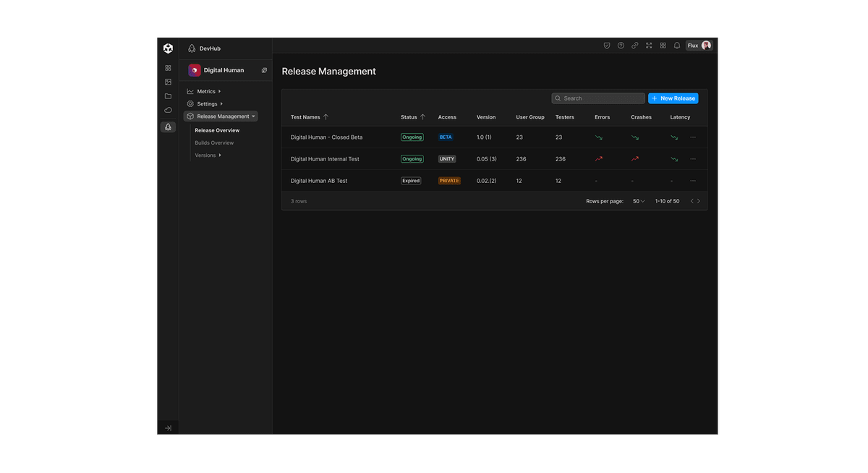This screenshot has height=473, width=868.
Task: Expand the sidebar with the arrow icon
Action: pos(168,428)
